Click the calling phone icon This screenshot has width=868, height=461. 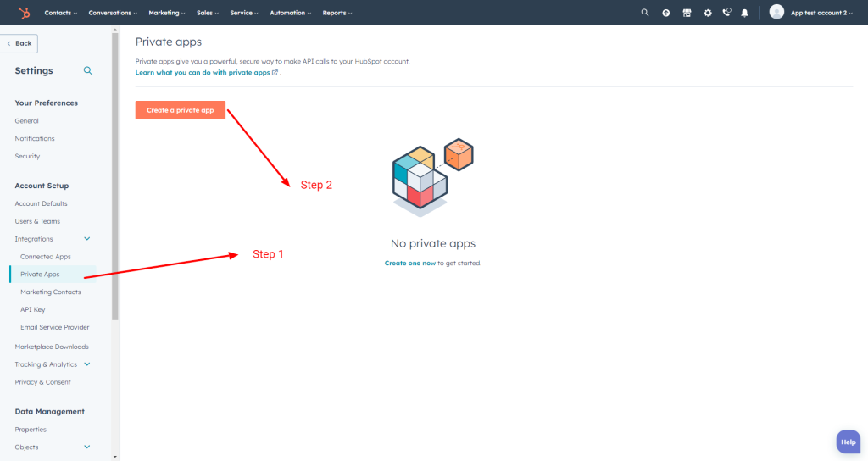(726, 12)
